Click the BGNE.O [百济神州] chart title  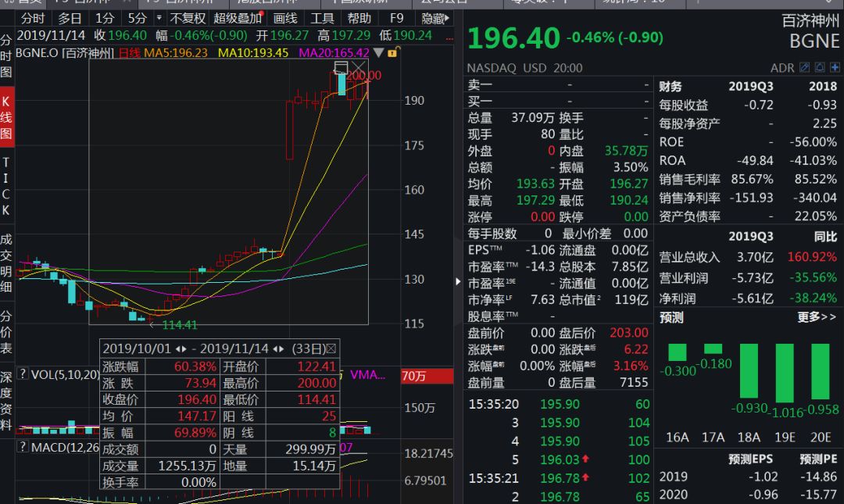pyautogui.click(x=65, y=53)
